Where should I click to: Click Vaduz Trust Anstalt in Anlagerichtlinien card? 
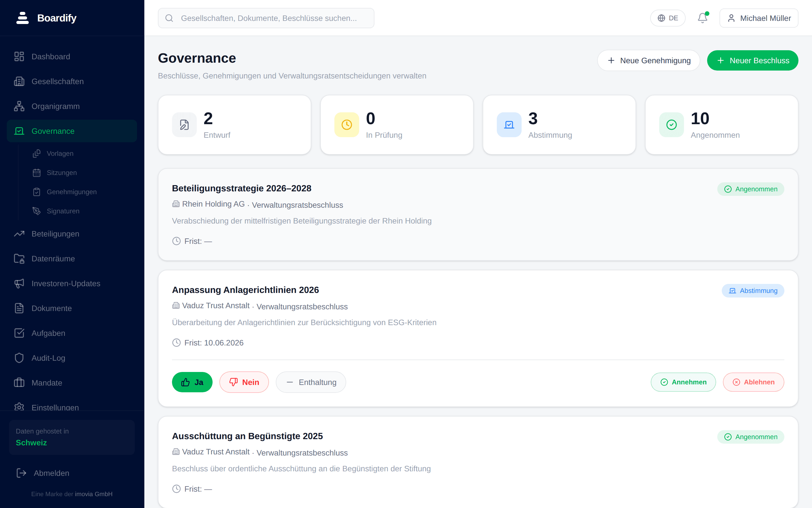216,306
